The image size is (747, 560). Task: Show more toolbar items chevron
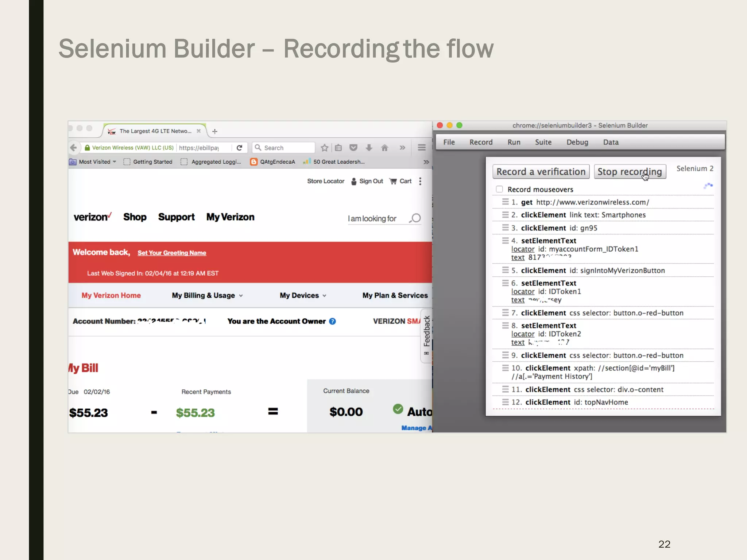tap(402, 148)
